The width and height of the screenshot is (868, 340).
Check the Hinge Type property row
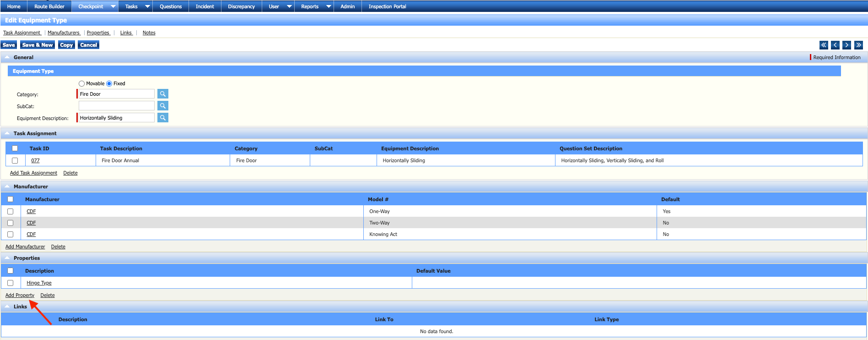coord(11,283)
